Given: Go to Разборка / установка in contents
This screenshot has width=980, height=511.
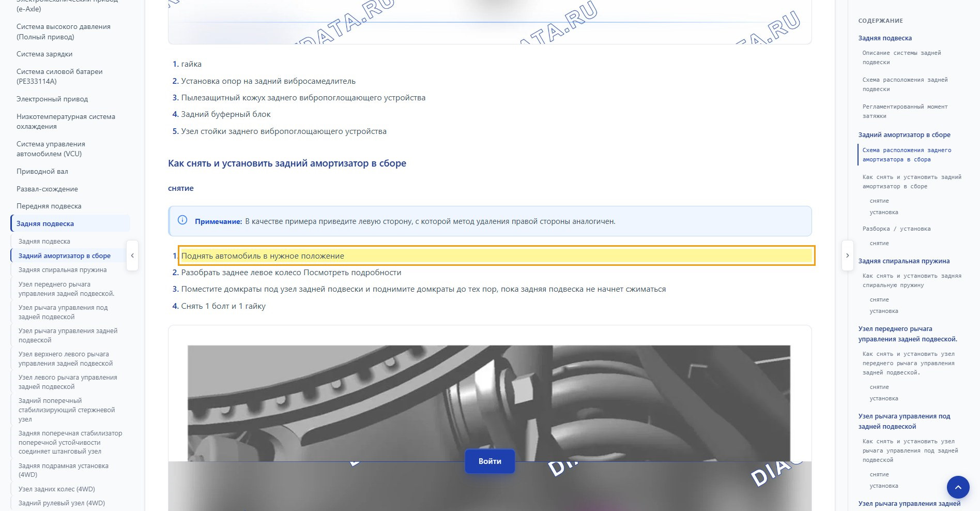Looking at the screenshot, I should tap(896, 229).
